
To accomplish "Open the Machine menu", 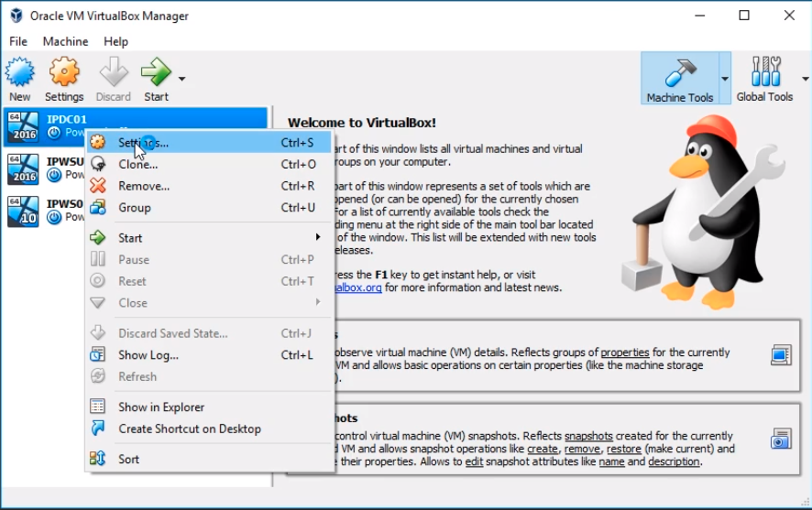I will 65,41.
